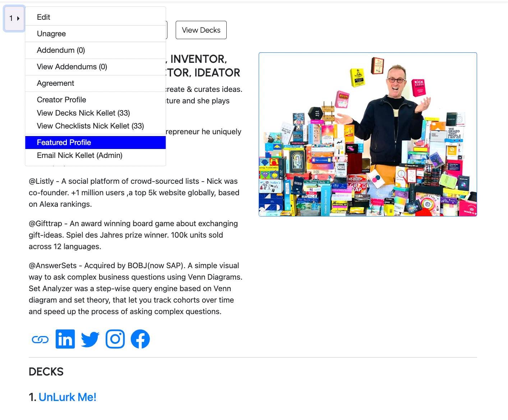Screen dimensions: 508x420
Task: Choose Email Nick Kellet (Admin)
Action: pos(96,155)
